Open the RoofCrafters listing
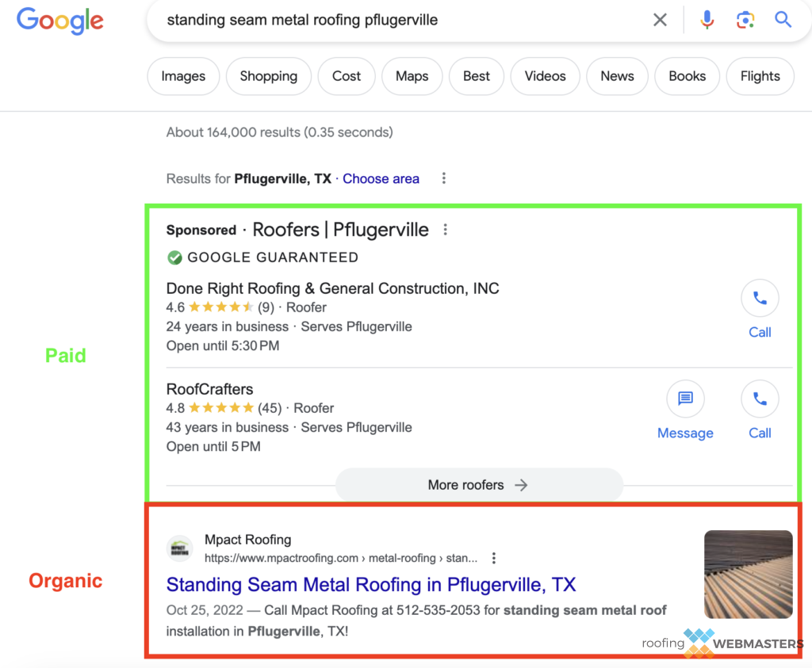812x668 pixels. pyautogui.click(x=209, y=389)
